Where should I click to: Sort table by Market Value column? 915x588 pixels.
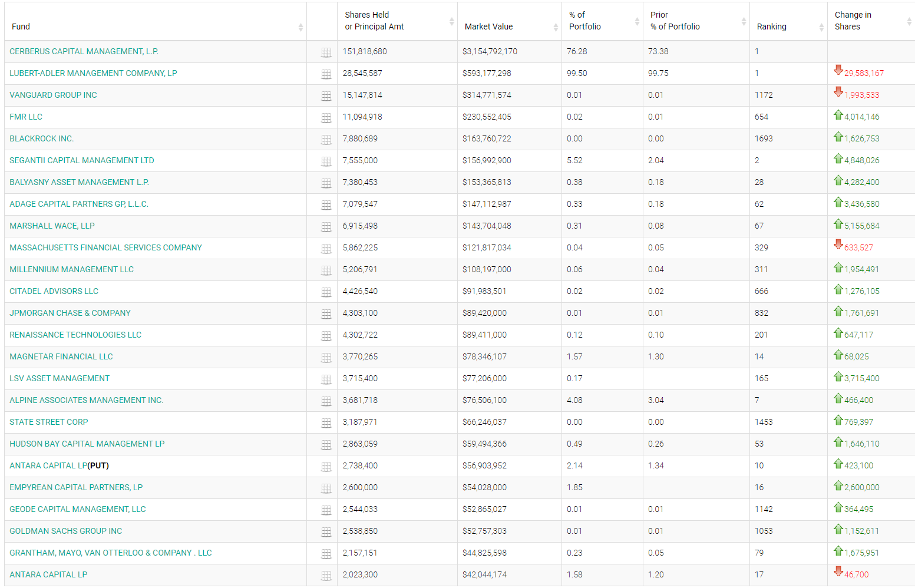(x=510, y=21)
